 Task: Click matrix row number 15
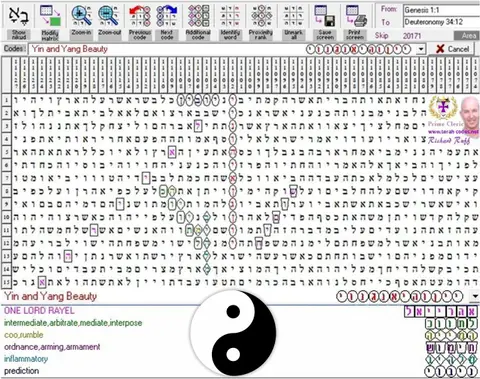tap(7, 282)
